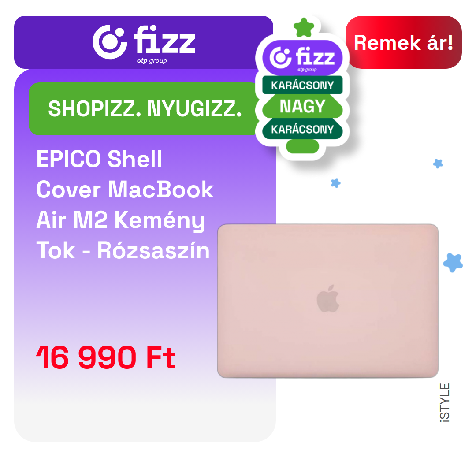This screenshot has height=476, width=476.
Task: Click the green star atop Christmas tree badge
Action: 304,27
